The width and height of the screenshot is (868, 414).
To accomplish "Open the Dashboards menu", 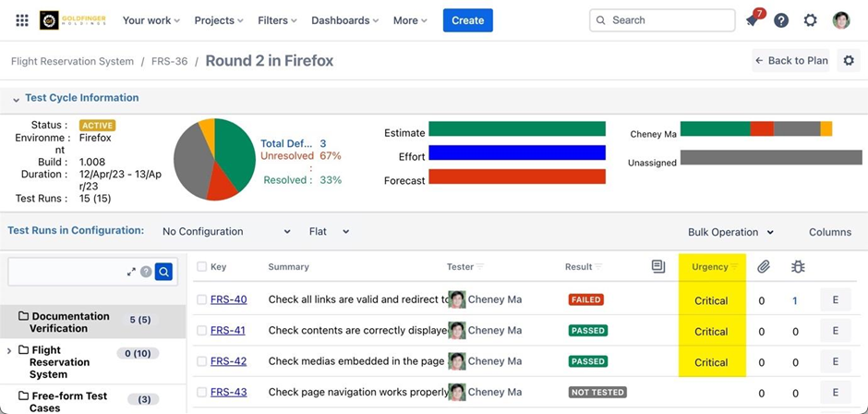I will 345,20.
